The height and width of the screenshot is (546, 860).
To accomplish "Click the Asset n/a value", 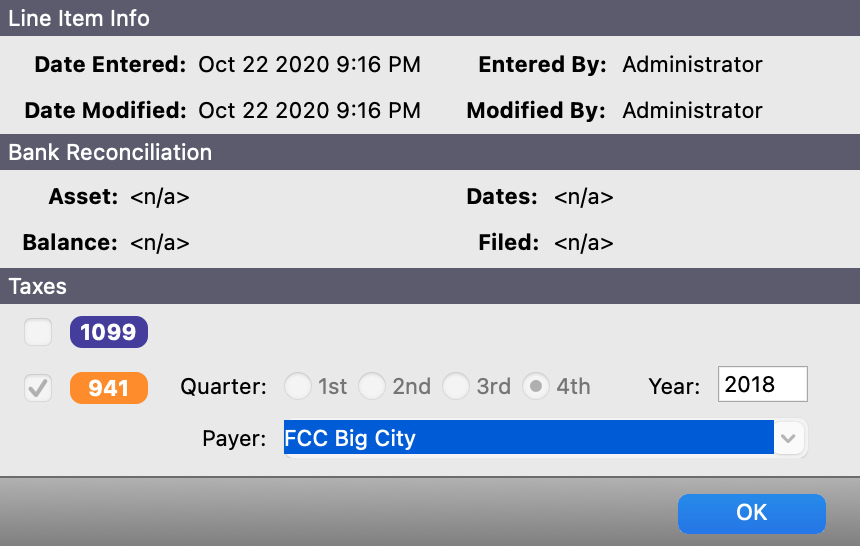I will [x=160, y=197].
